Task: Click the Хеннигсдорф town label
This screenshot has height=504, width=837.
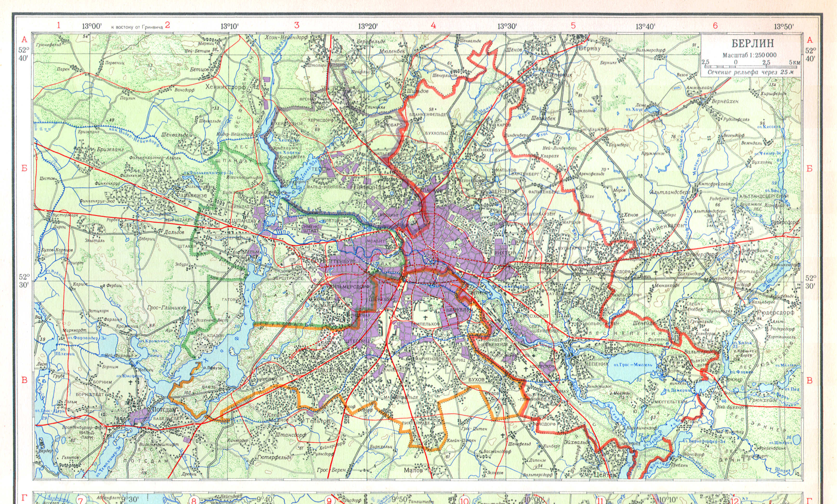Action: pyautogui.click(x=226, y=87)
